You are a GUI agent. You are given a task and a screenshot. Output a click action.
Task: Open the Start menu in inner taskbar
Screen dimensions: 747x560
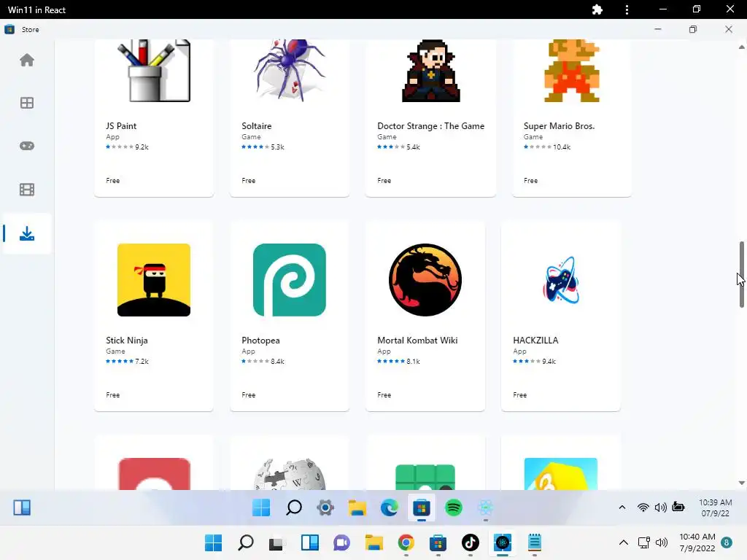[x=261, y=507]
